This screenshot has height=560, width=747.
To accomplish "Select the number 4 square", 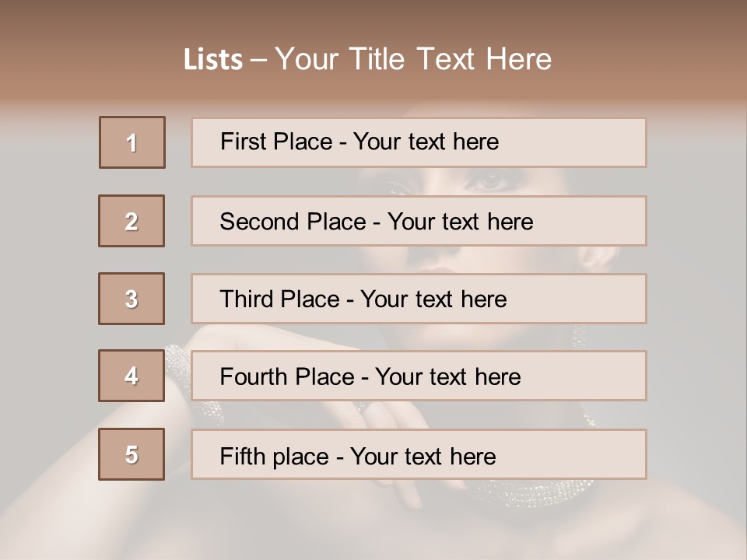I will coord(132,376).
